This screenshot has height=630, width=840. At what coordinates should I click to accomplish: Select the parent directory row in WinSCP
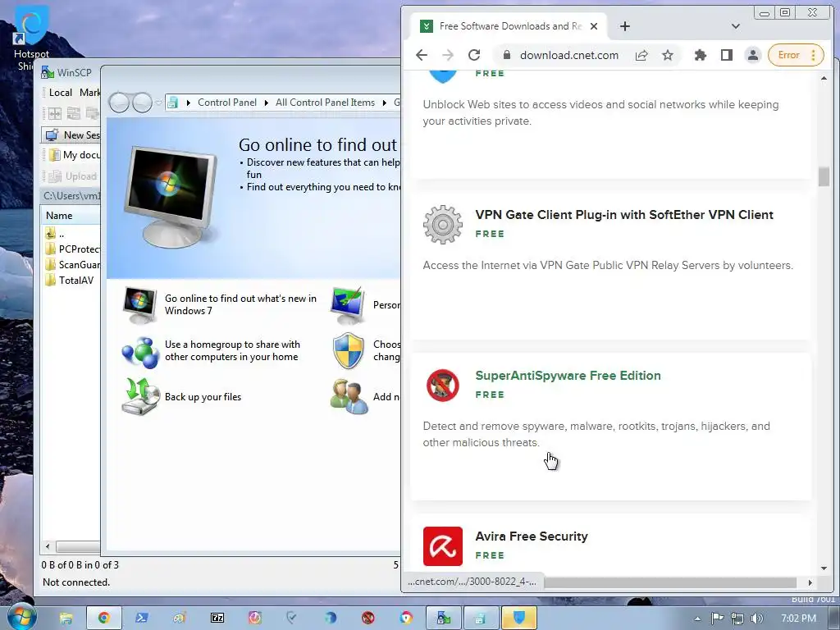pyautogui.click(x=55, y=234)
